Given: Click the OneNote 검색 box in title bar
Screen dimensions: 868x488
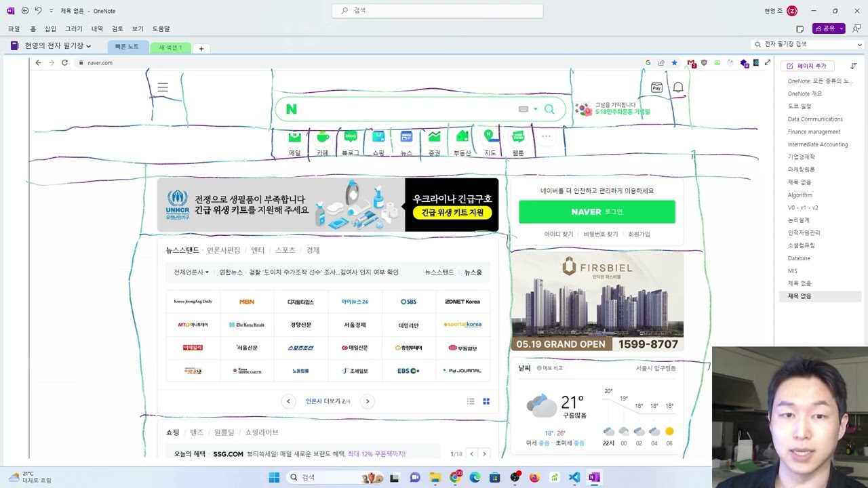Looking at the screenshot, I should click(437, 11).
